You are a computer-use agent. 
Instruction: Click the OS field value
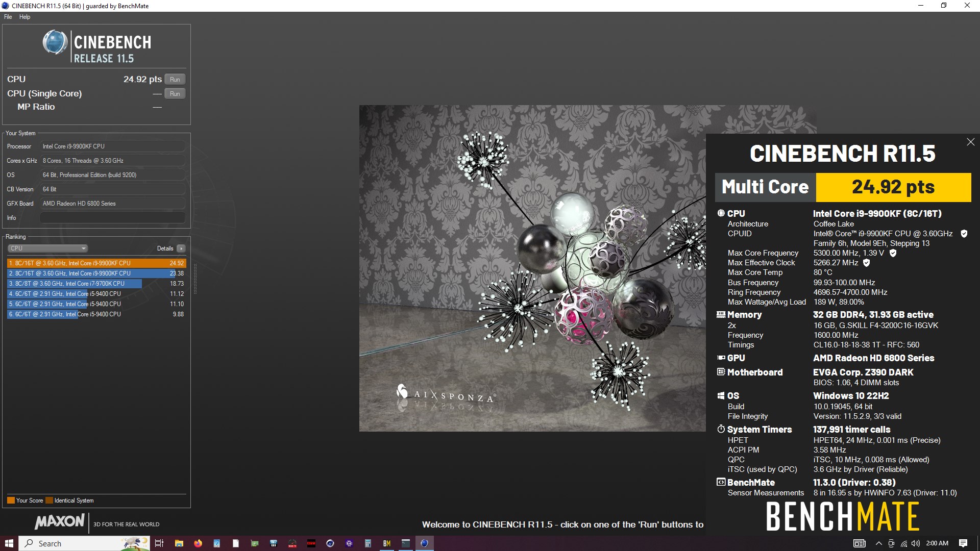pyautogui.click(x=112, y=175)
